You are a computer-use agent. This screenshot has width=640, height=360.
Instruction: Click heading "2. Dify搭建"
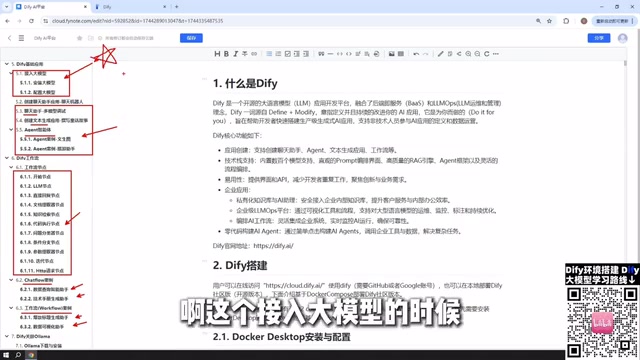click(240, 266)
